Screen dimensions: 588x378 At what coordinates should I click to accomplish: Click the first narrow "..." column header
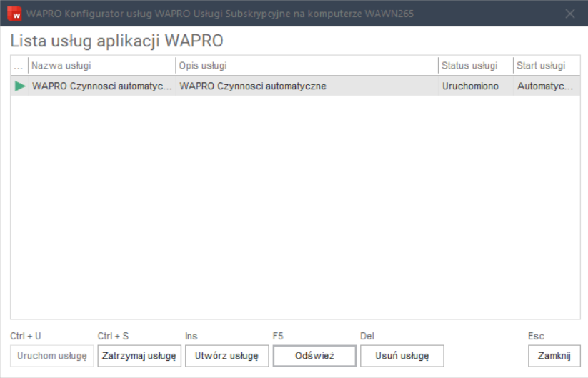tap(19, 66)
